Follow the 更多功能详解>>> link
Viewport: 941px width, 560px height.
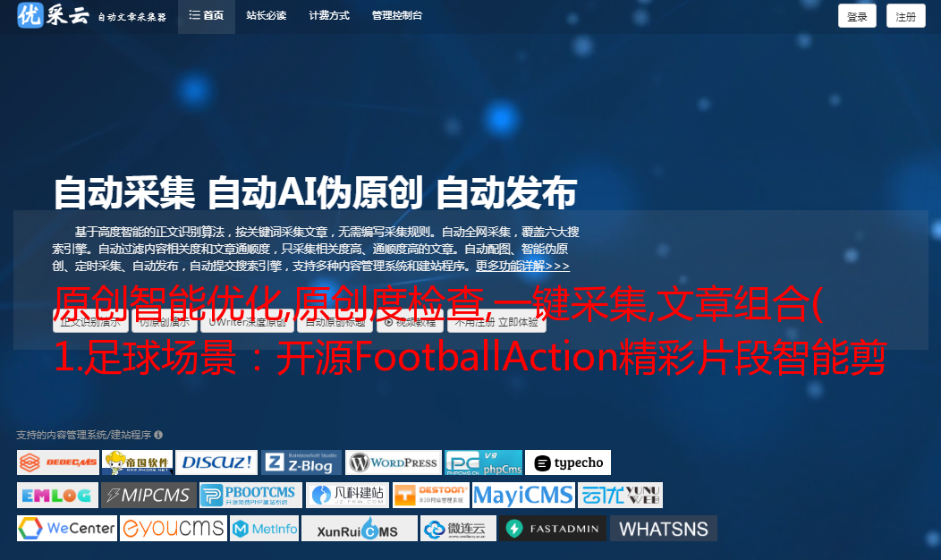[522, 266]
